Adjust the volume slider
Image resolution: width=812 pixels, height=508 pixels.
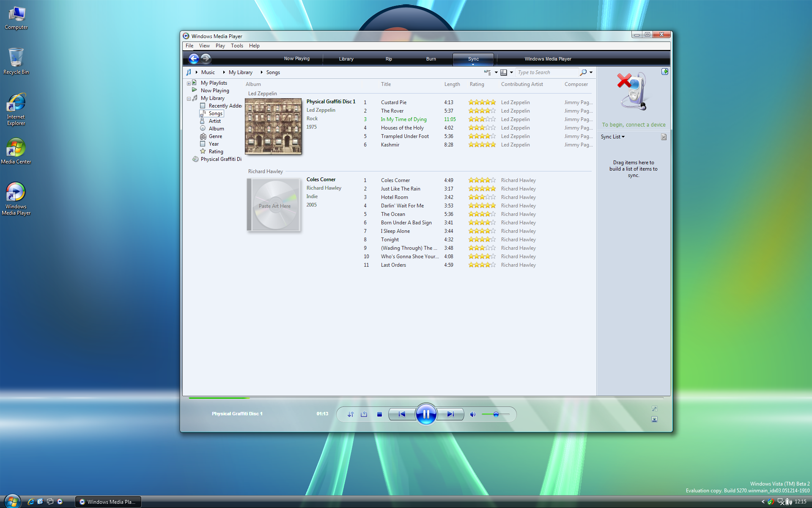496,414
